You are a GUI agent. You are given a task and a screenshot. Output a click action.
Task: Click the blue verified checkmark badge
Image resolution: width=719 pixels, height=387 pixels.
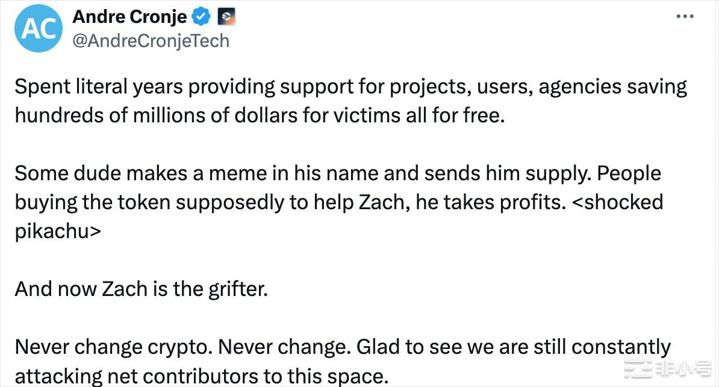[201, 17]
